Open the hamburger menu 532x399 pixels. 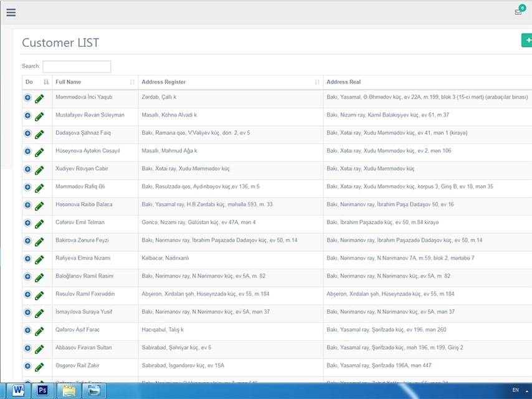pyautogui.click(x=11, y=12)
